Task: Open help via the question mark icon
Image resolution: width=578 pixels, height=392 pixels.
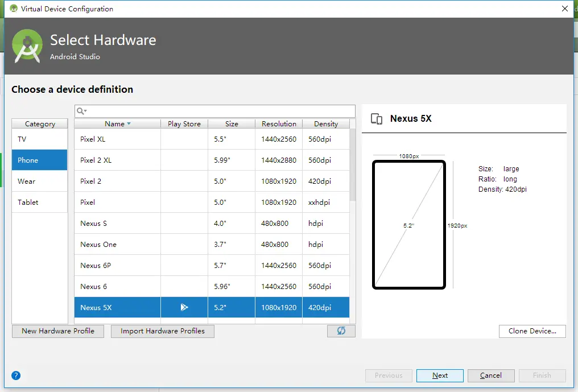Action: 16,376
